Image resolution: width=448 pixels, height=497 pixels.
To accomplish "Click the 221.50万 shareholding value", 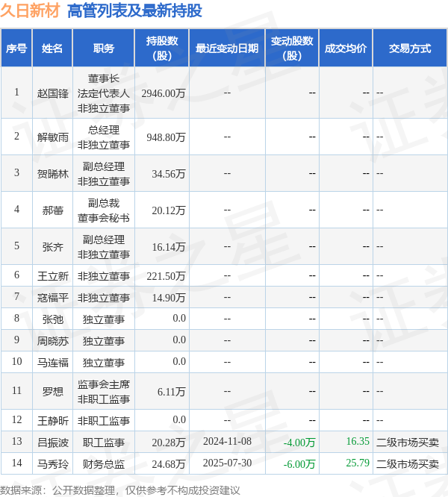I will click(166, 276).
